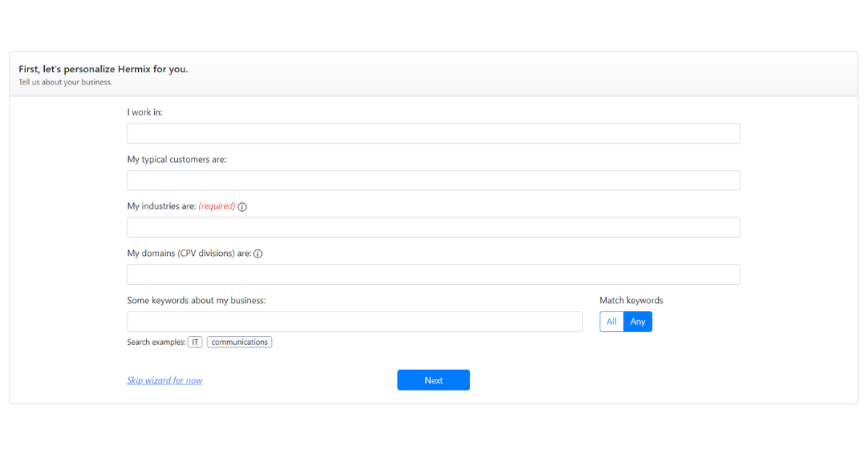Focus the business keywords input box
This screenshot has height=454, width=868.
(354, 322)
